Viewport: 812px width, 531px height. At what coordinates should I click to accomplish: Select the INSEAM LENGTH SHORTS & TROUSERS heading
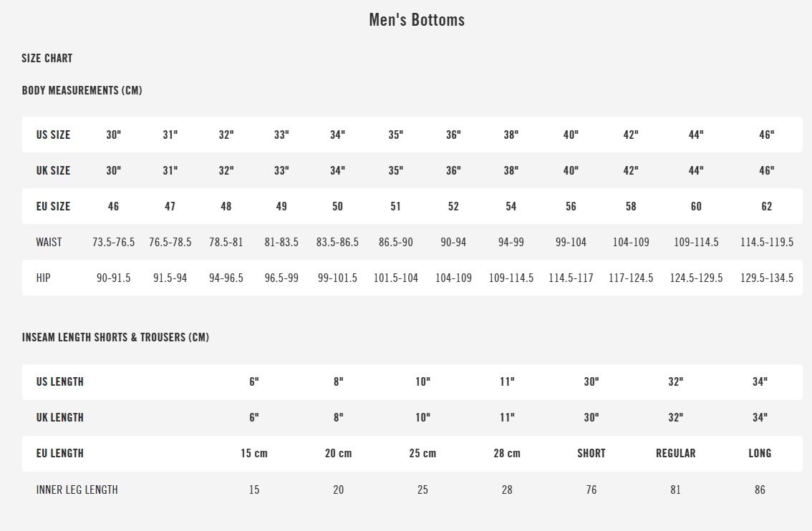[116, 337]
